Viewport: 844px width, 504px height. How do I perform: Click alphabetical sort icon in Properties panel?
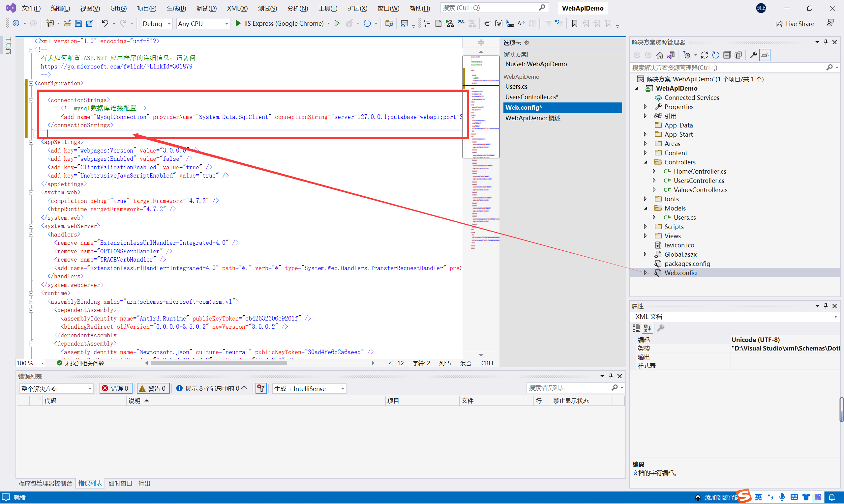click(647, 328)
